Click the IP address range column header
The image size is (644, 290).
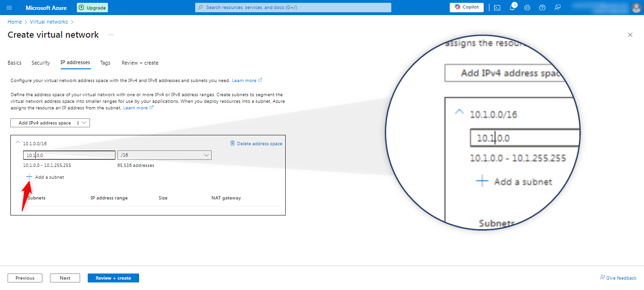pyautogui.click(x=109, y=198)
